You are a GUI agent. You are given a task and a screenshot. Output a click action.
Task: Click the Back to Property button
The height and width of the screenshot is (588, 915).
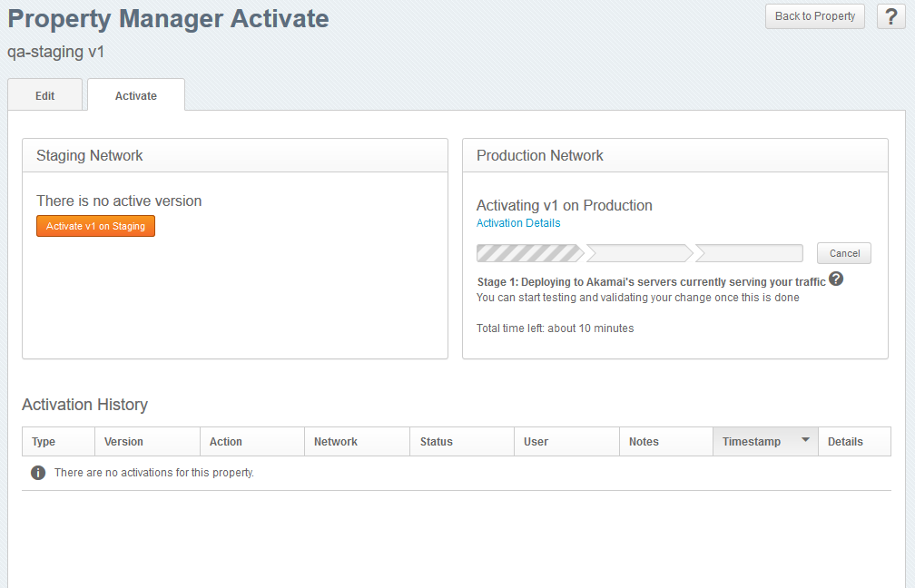point(814,16)
